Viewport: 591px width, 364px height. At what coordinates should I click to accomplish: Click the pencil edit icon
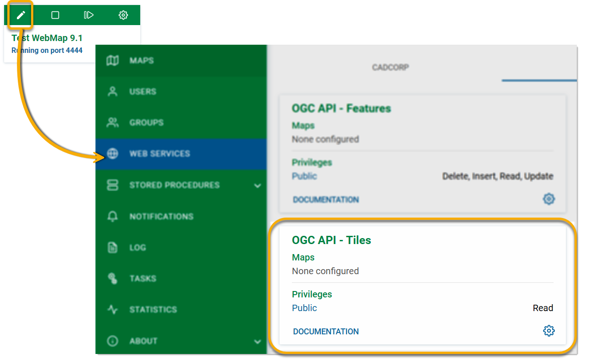pyautogui.click(x=21, y=15)
